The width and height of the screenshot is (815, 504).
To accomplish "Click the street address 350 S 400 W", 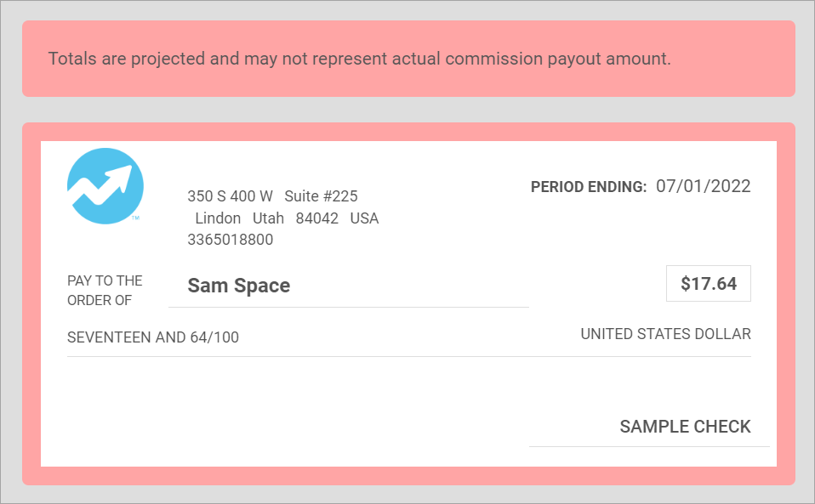I will [x=230, y=196].
